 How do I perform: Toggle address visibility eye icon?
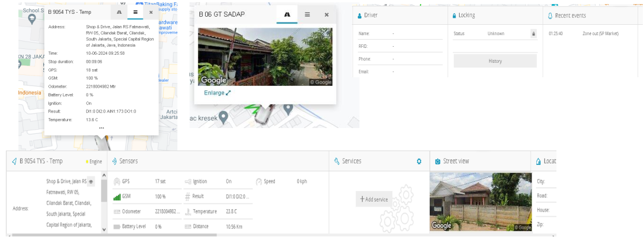pos(90,182)
